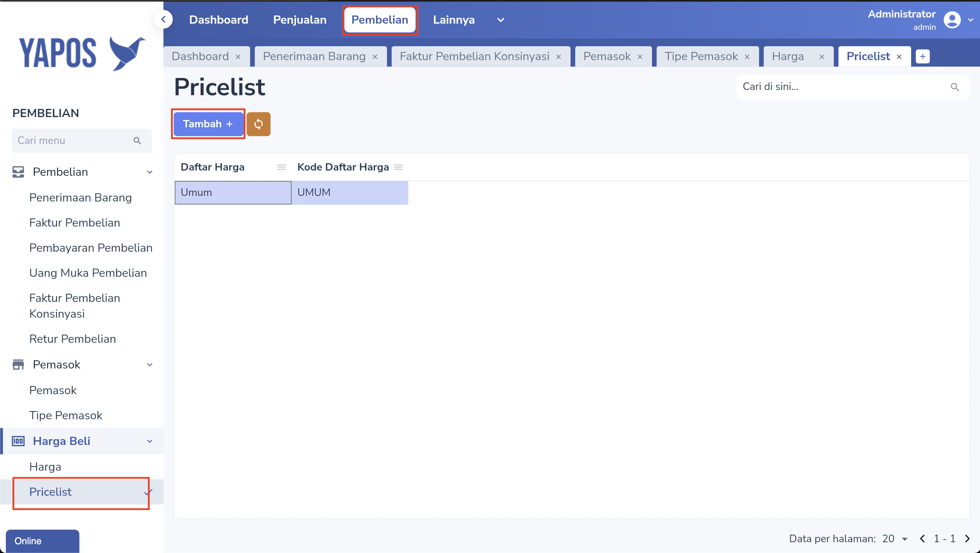Close the Penerimaan Barang tab
Screen dimensions: 980x553
(x=375, y=57)
